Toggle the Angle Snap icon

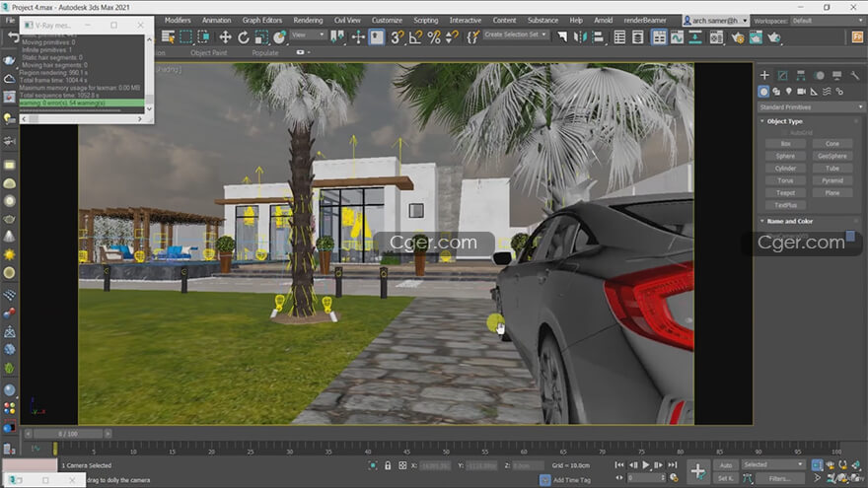(x=415, y=37)
